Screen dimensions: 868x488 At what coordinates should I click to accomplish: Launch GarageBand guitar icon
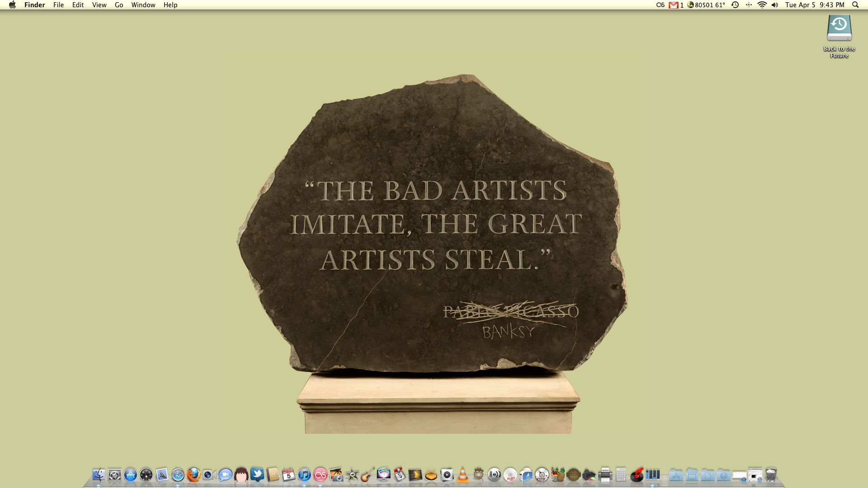[368, 475]
